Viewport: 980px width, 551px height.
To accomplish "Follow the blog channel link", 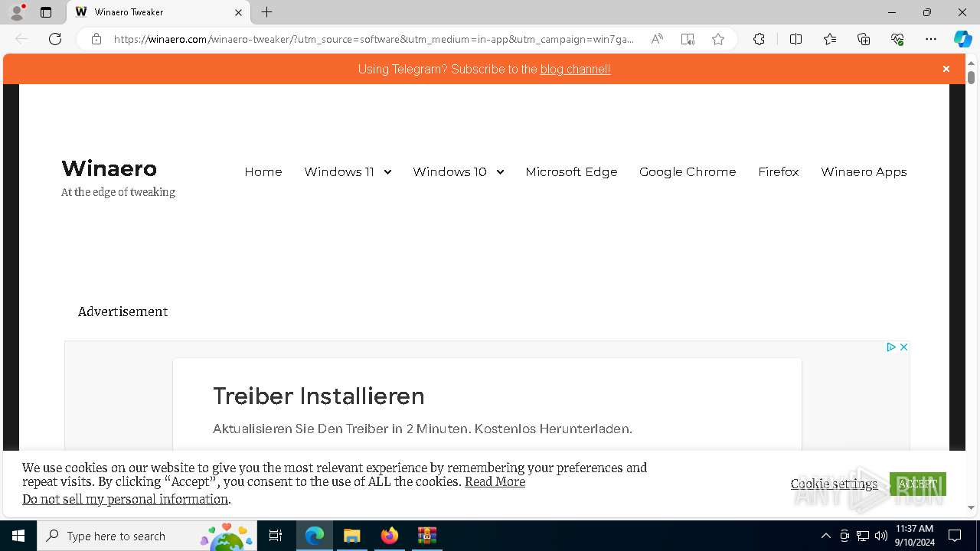I will (x=575, y=69).
